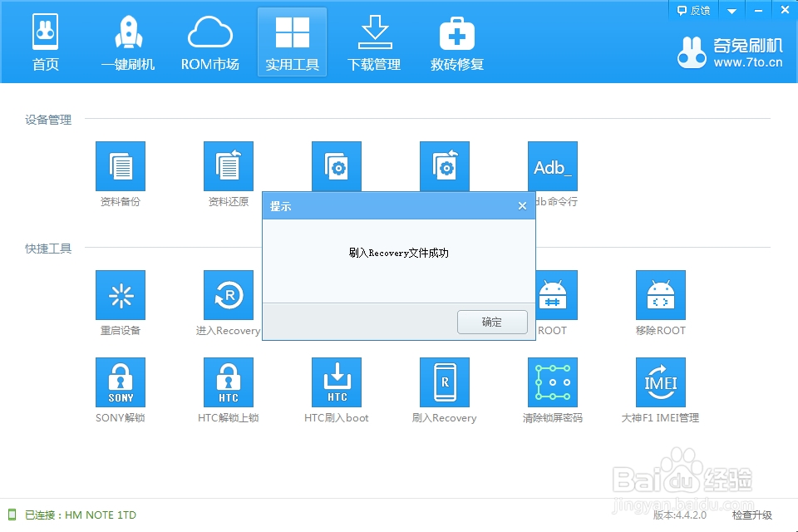Viewport: 798px width, 532px height.
Task: Open the 救砖修复 brick repair tab
Action: click(x=456, y=40)
